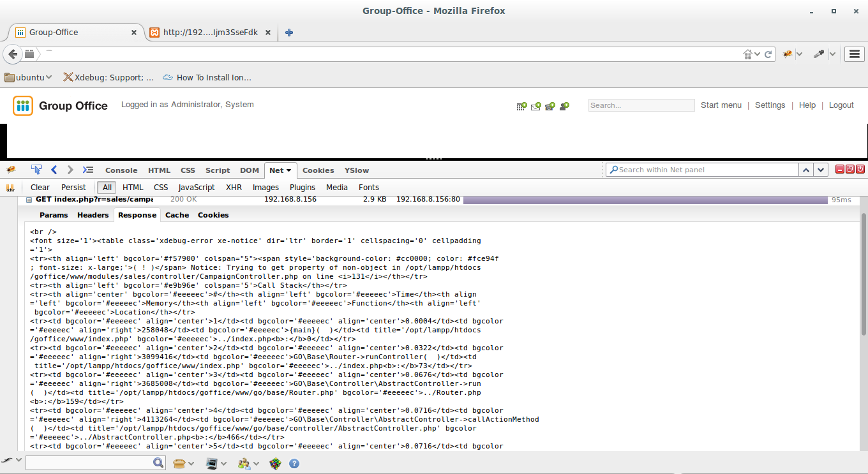Click the ColorZilla eyedropper icon
The width and height of the screenshot is (868, 474).
point(819,55)
